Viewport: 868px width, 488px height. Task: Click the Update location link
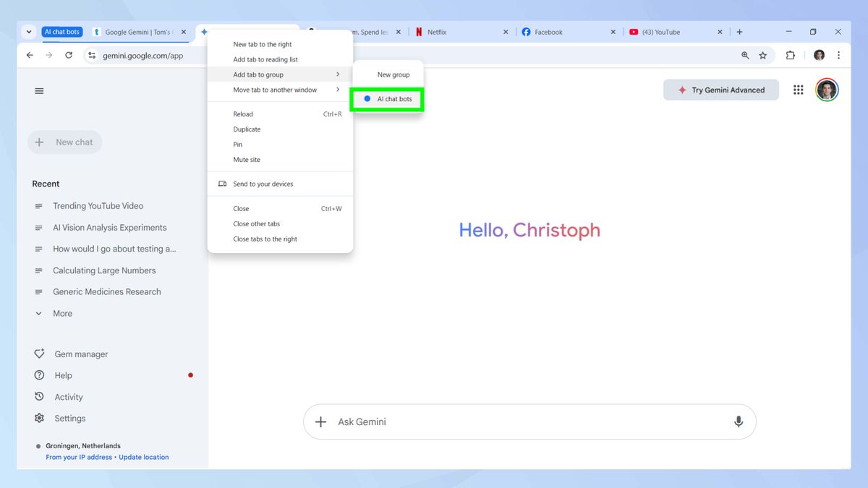[x=144, y=457]
